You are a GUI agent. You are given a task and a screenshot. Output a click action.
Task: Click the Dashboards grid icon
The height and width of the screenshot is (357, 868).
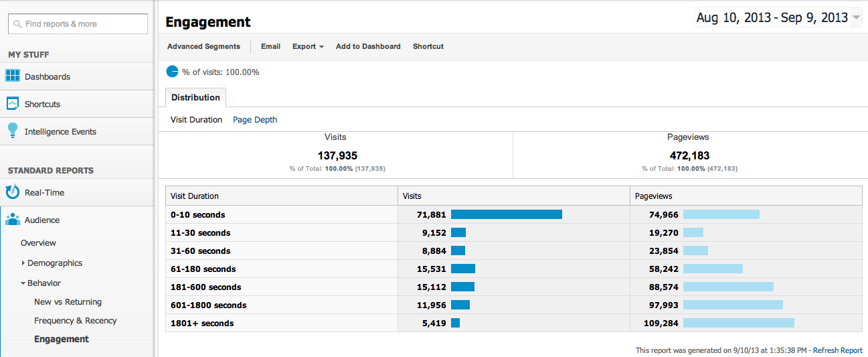click(12, 76)
